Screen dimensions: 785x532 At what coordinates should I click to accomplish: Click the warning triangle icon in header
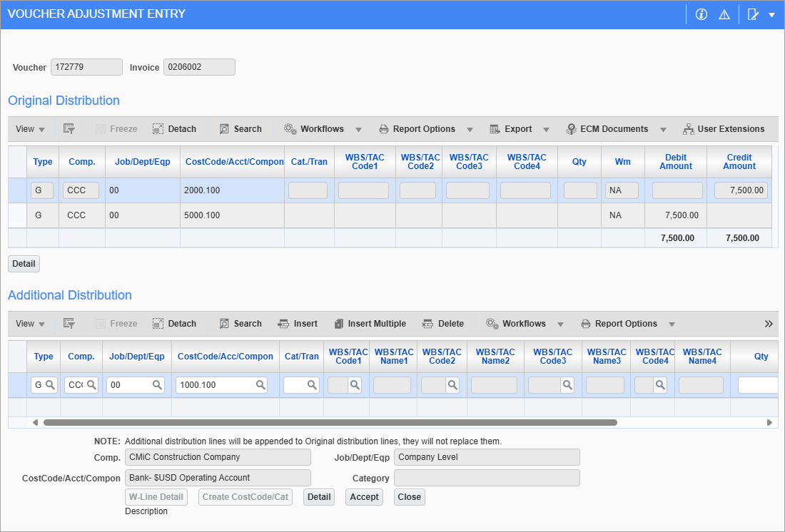(x=724, y=14)
